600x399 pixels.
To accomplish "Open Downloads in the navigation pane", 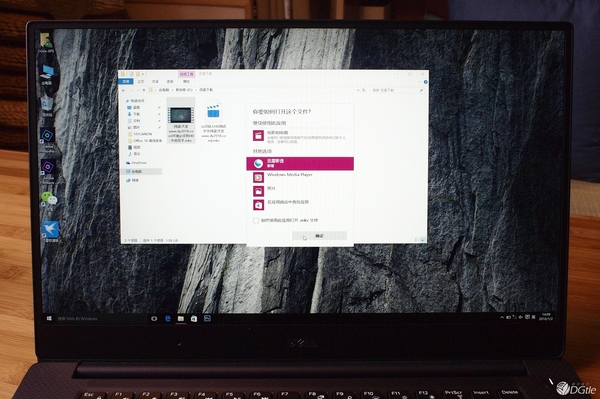I will coord(134,114).
